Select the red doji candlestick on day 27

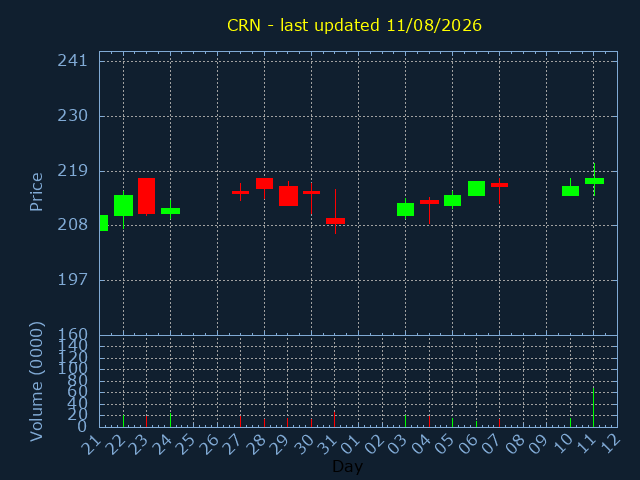[240, 192]
